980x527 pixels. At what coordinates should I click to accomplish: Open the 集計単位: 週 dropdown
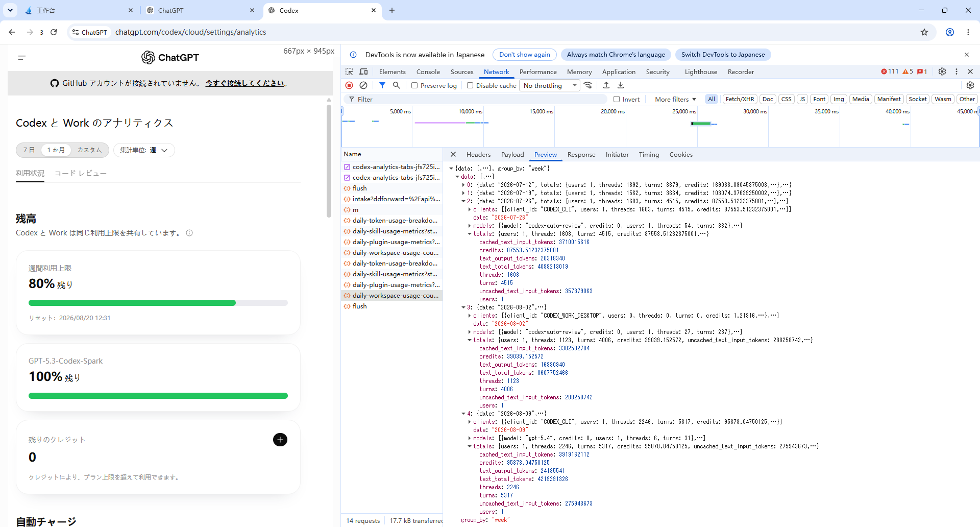(x=144, y=150)
